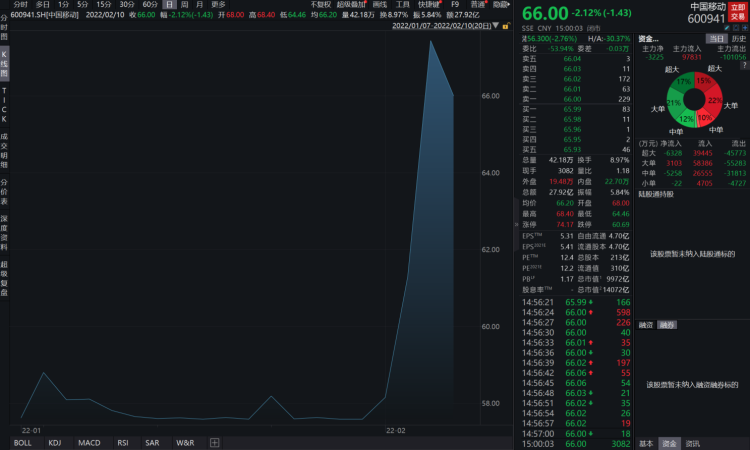Open the 不复权 adjustment dropdown
The width and height of the screenshot is (750, 450).
click(320, 4)
